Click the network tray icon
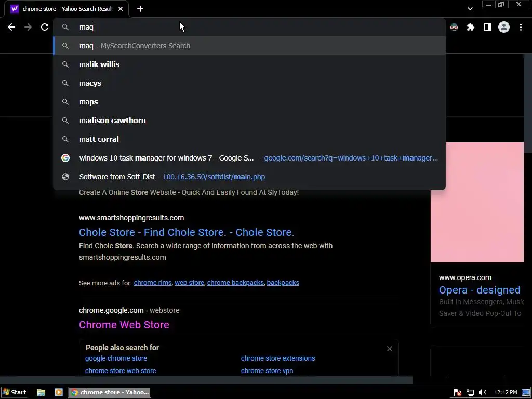Image resolution: width=532 pixels, height=399 pixels. point(470,393)
